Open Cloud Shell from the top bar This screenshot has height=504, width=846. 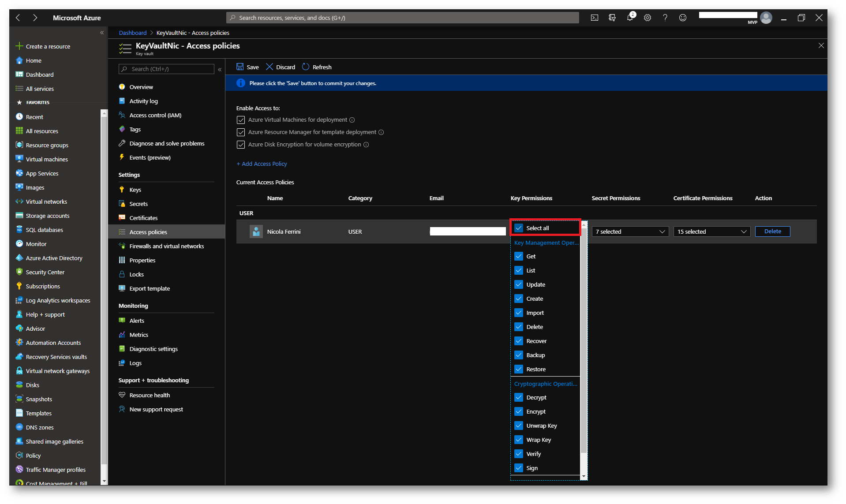point(594,18)
